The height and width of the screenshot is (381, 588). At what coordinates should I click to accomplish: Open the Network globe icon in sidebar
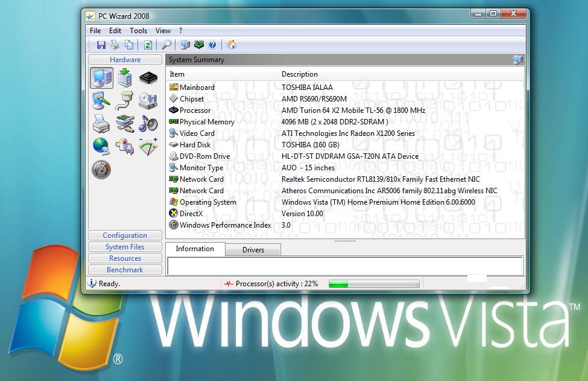[x=101, y=146]
